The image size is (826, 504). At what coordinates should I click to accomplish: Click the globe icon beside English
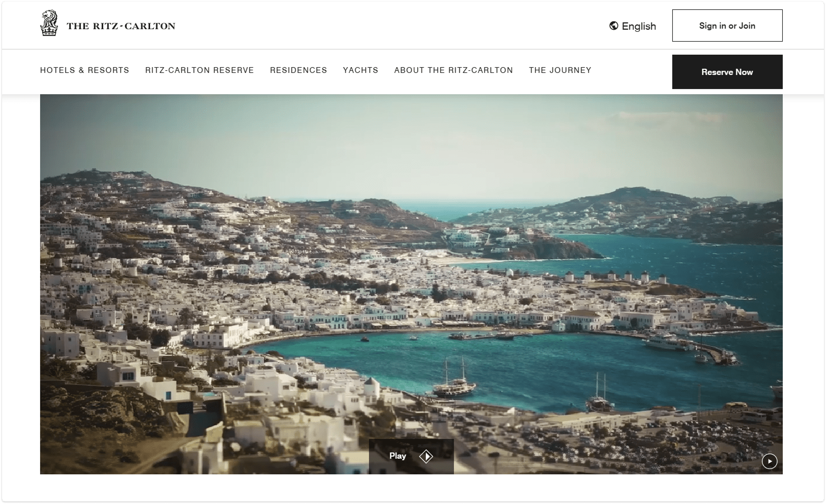coord(614,26)
